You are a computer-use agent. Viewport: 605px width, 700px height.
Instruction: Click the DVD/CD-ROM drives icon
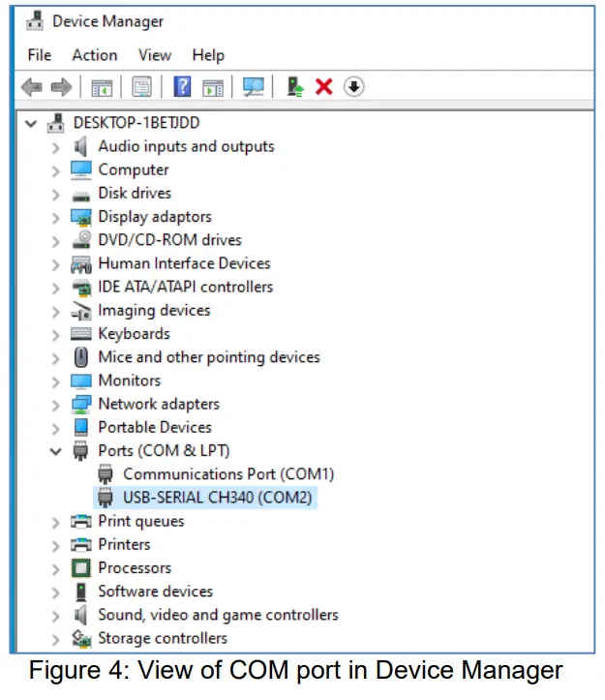[81, 240]
